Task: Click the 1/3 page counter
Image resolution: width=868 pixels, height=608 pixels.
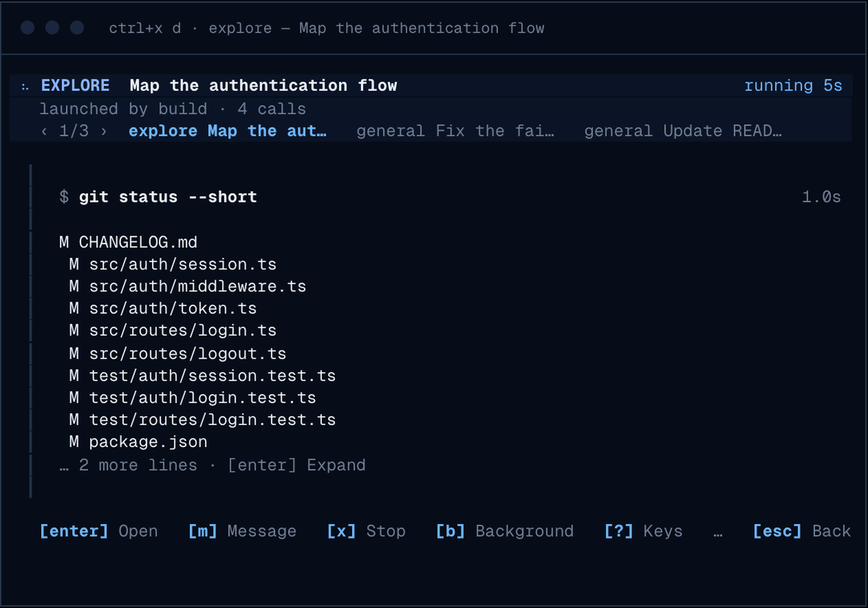Action: [x=74, y=131]
